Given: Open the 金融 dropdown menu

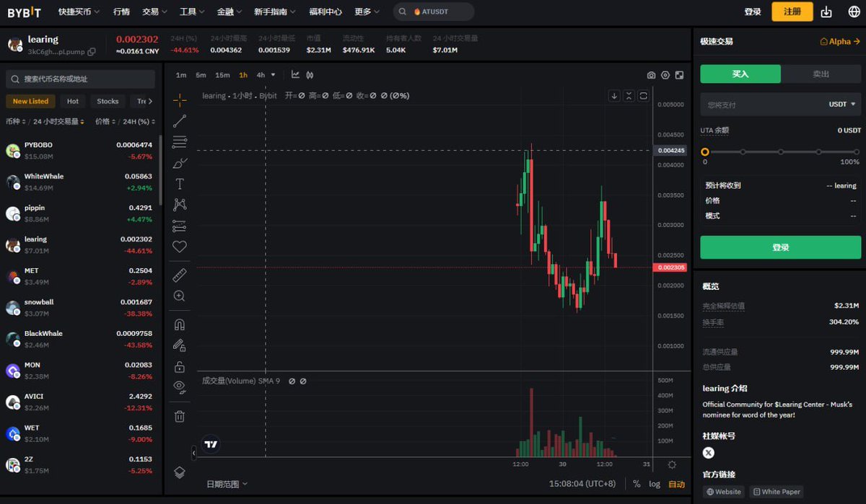Looking at the screenshot, I should [x=229, y=12].
